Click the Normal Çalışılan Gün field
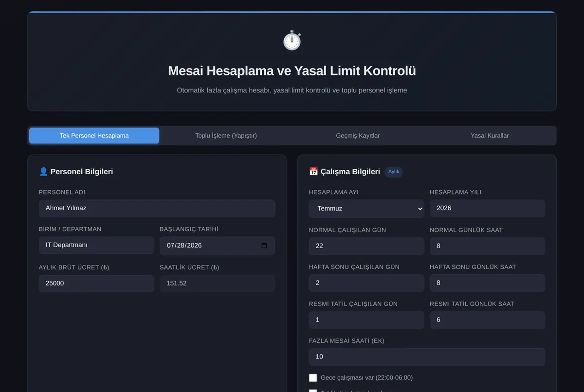The height and width of the screenshot is (392, 584). click(366, 246)
